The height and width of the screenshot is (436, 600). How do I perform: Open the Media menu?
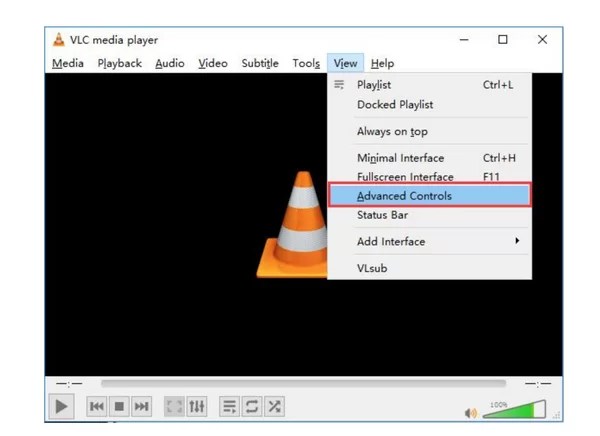[68, 63]
